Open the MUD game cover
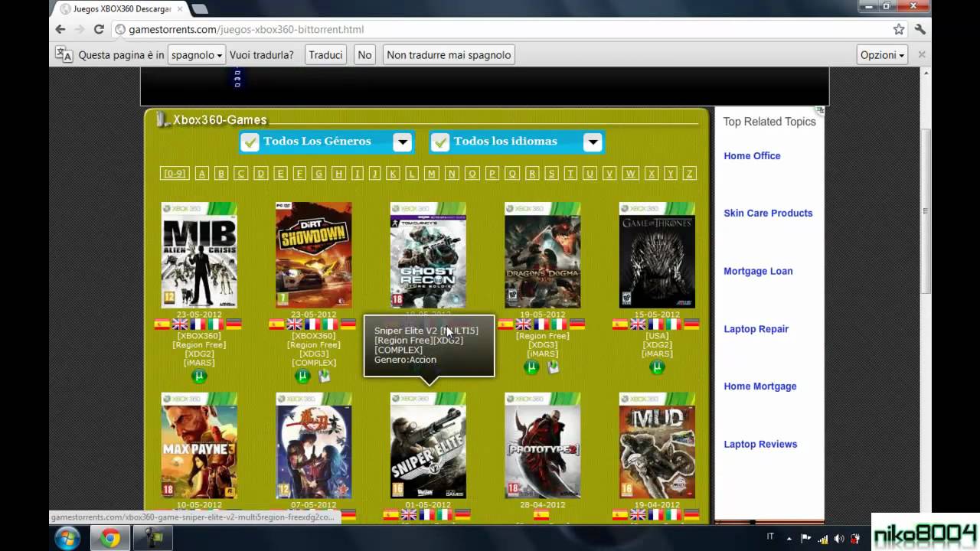Image resolution: width=980 pixels, height=551 pixels. (657, 445)
